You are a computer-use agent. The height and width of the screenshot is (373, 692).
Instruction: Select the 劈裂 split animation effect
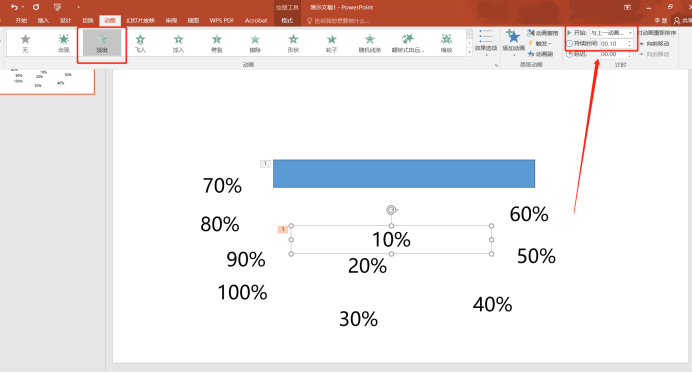tap(217, 43)
